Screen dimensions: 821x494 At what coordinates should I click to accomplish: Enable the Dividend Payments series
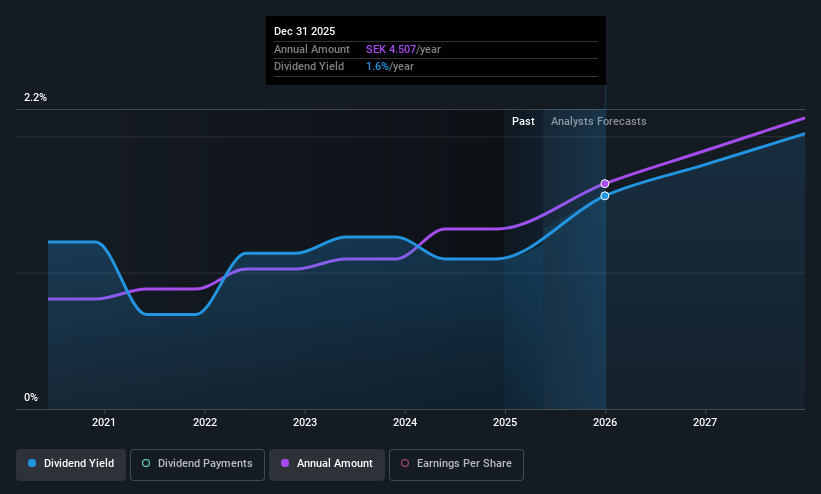(x=197, y=465)
